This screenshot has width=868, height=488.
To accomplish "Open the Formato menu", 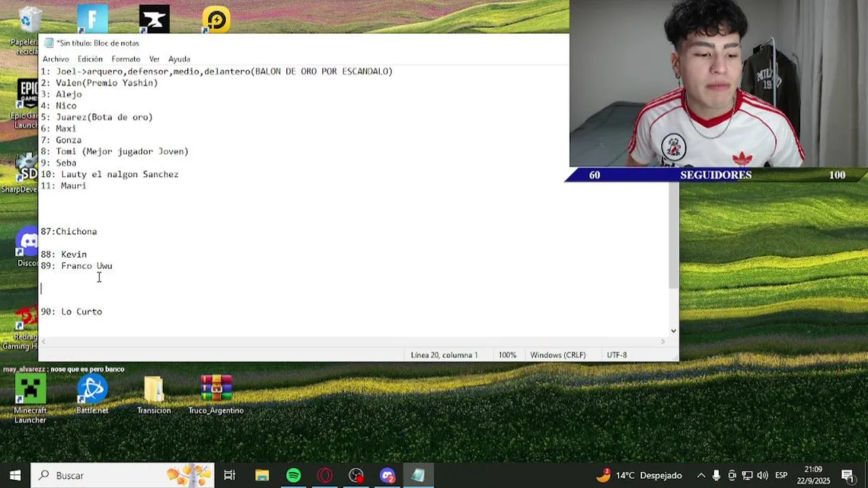I will click(125, 59).
